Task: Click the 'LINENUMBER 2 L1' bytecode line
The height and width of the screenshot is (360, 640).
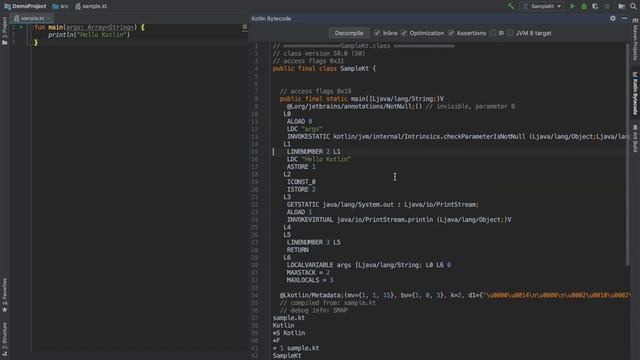Action: coord(313,151)
